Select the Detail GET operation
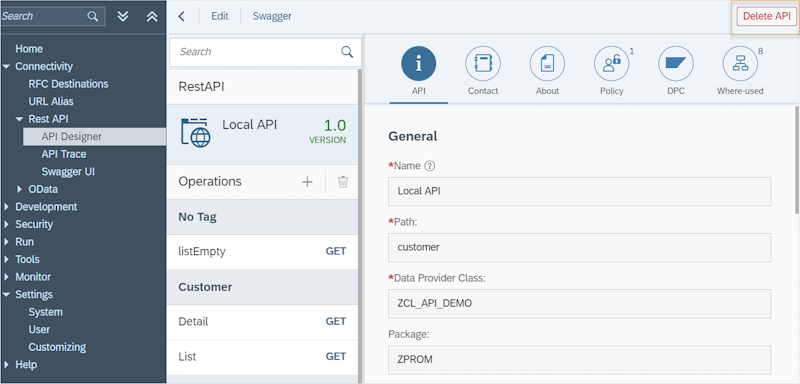The height and width of the screenshot is (384, 800). pos(262,322)
